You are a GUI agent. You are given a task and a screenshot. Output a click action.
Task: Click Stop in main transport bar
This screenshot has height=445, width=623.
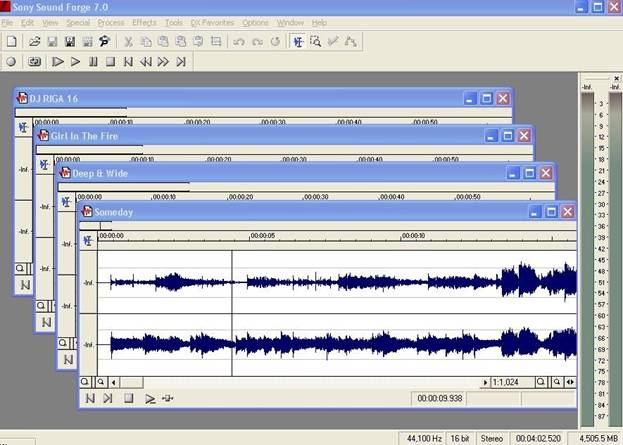pos(110,62)
